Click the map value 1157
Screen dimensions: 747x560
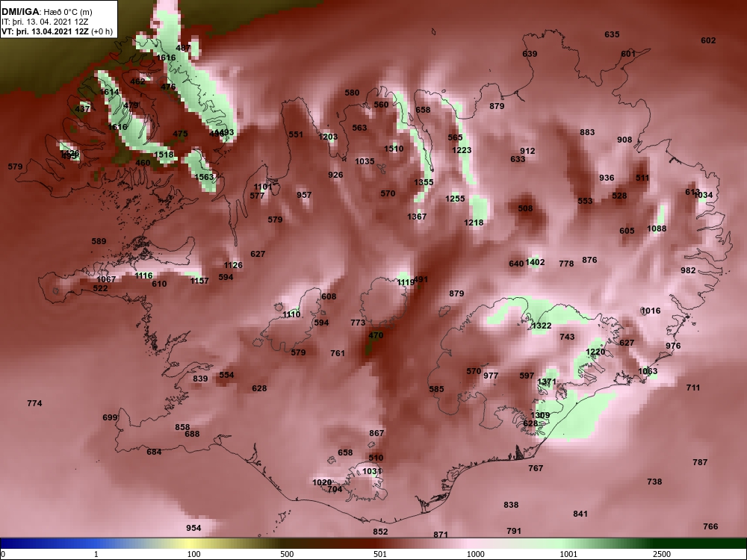199,281
